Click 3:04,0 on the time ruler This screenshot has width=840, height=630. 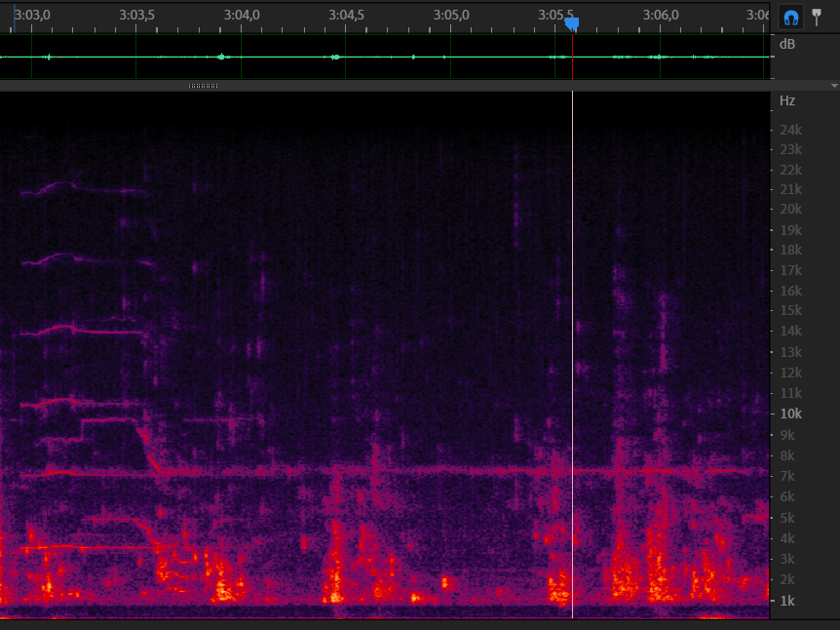pyautogui.click(x=241, y=15)
